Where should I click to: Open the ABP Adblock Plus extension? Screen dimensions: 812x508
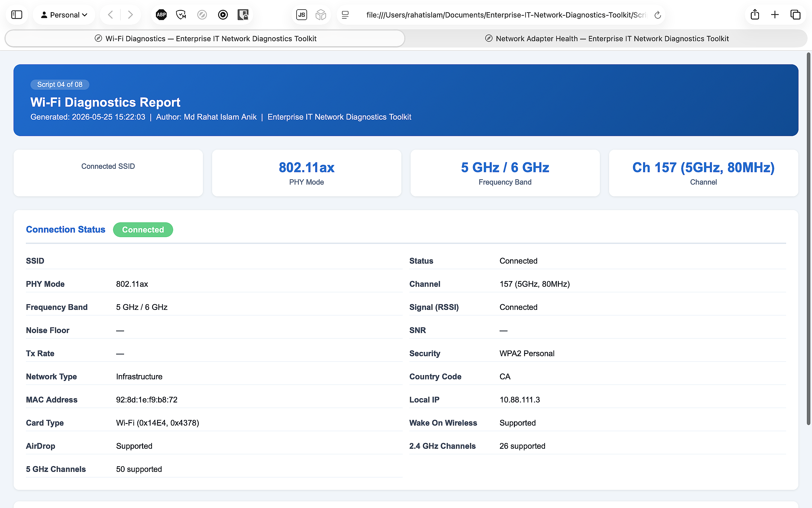[x=161, y=15]
